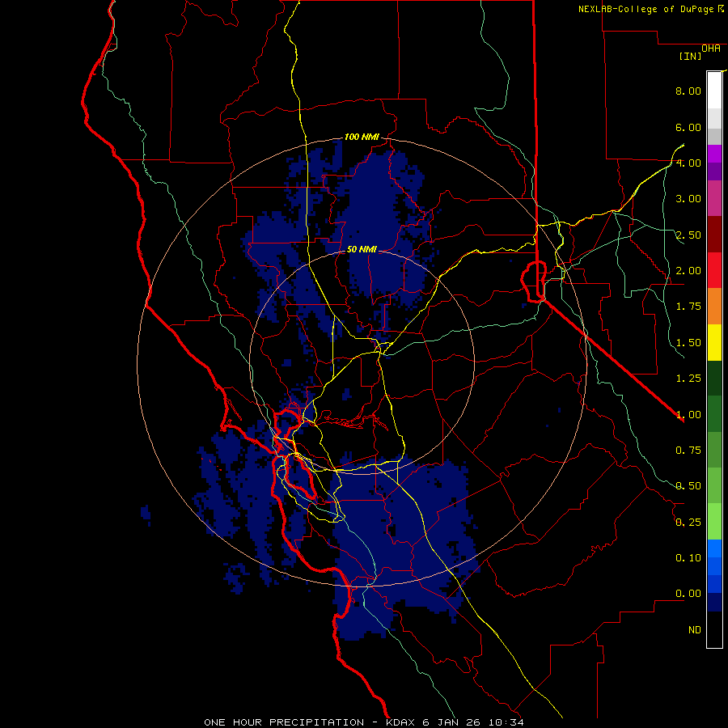
Task: Click the 0.00 legend value
Action: pos(688,594)
